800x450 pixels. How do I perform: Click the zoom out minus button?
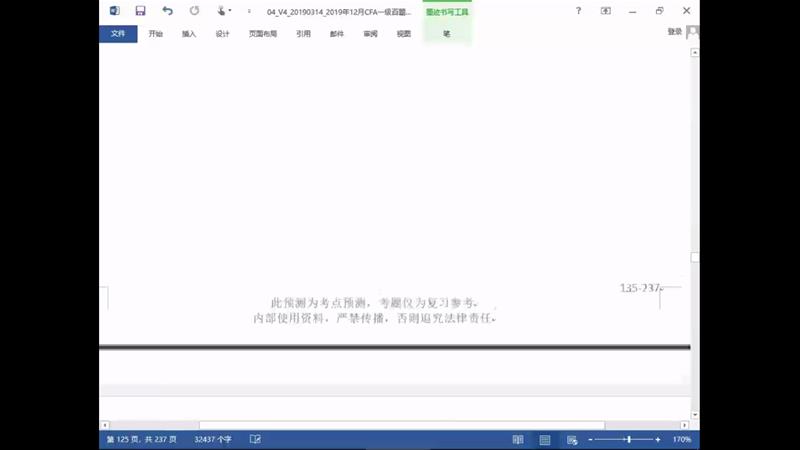(590, 439)
